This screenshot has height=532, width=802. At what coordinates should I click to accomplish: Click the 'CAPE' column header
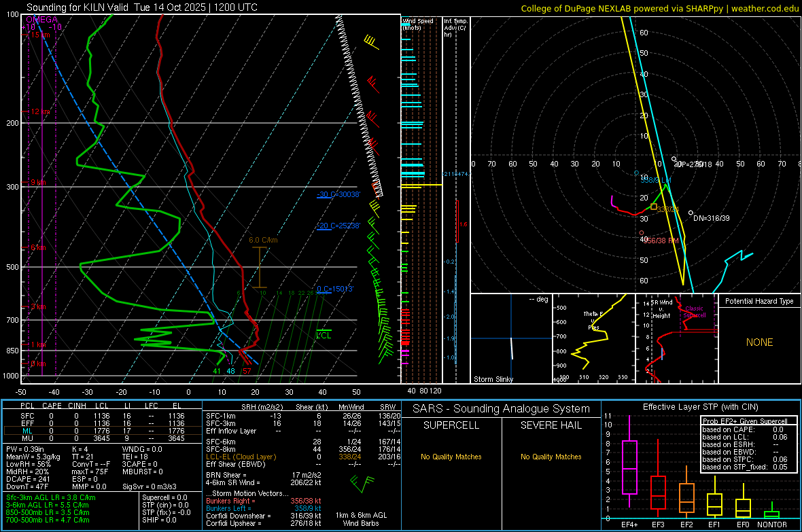[52, 406]
